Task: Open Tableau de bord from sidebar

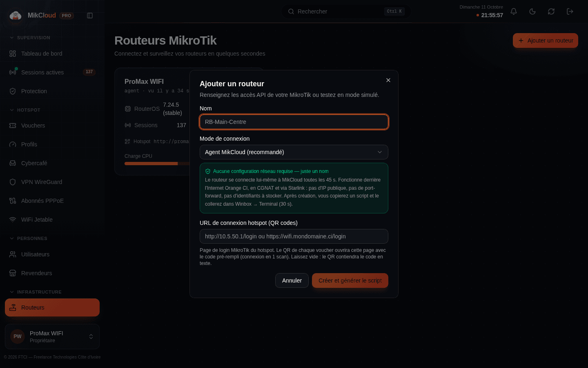Action: click(x=52, y=54)
